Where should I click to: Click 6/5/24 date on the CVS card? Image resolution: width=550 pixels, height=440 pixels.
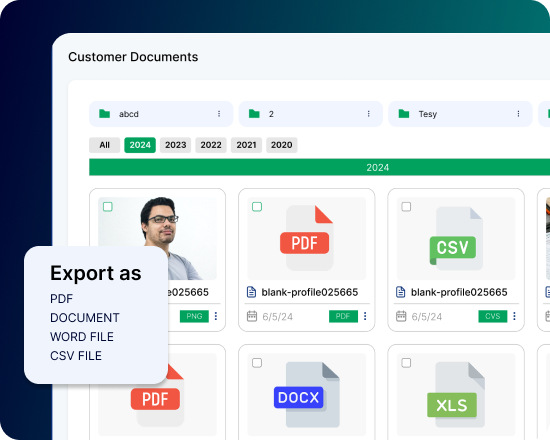(x=427, y=317)
